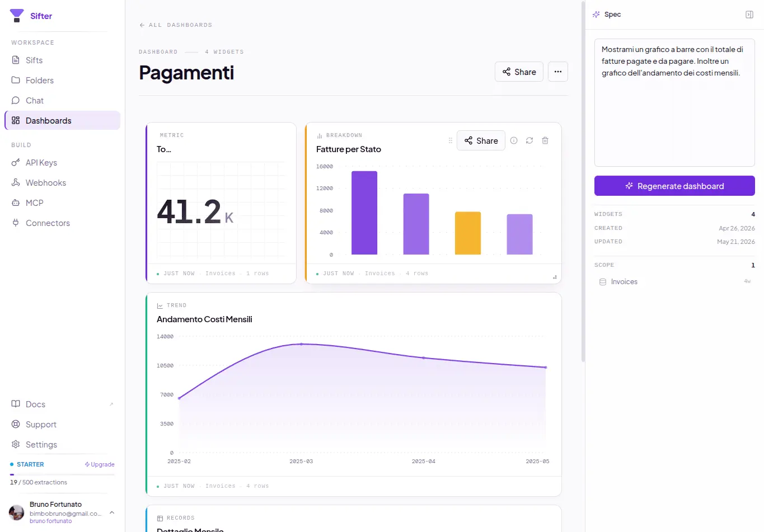764x532 pixels.
Task: Click the 41.2K metric value
Action: point(195,212)
